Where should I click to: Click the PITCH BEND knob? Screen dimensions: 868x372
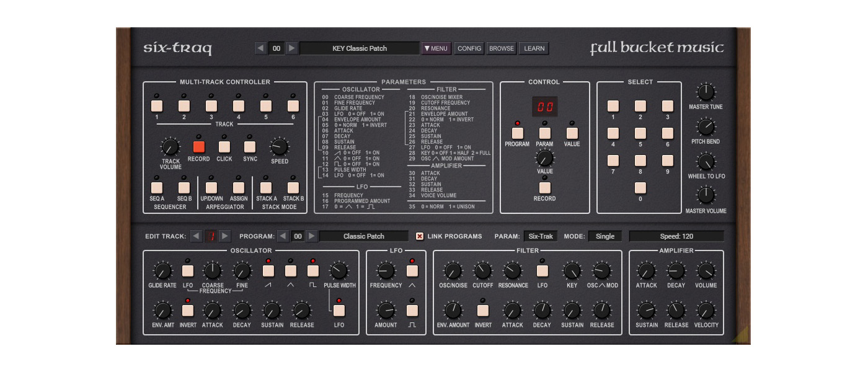pos(706,127)
